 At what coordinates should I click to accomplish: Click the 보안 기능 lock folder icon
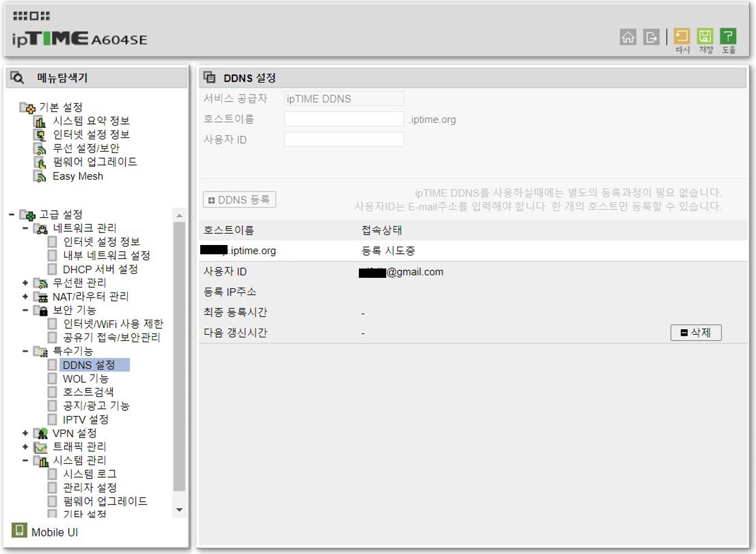(40, 311)
